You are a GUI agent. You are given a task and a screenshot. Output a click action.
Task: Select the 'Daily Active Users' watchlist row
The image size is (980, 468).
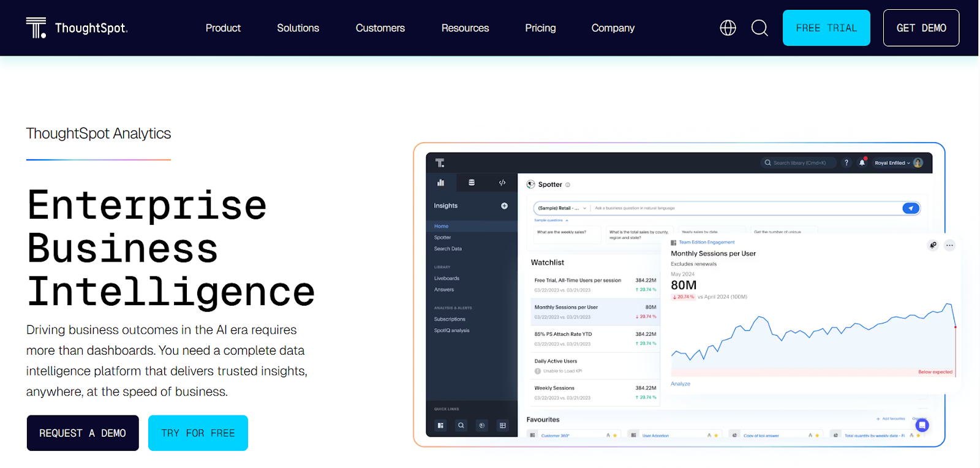point(595,366)
